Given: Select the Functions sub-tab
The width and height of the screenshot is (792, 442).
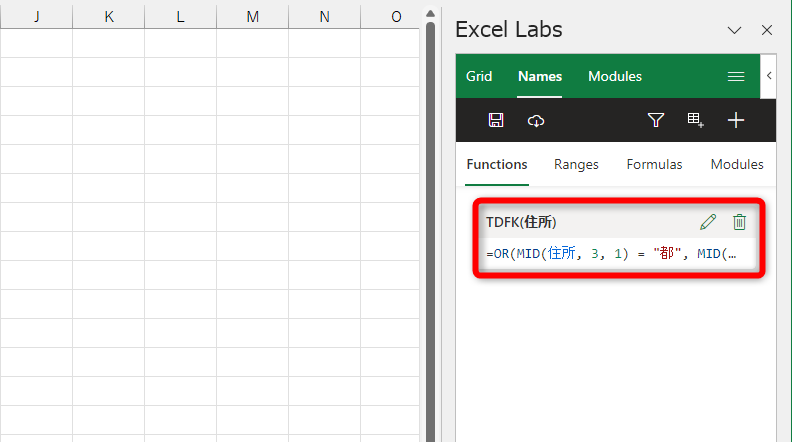Looking at the screenshot, I should coord(497,164).
